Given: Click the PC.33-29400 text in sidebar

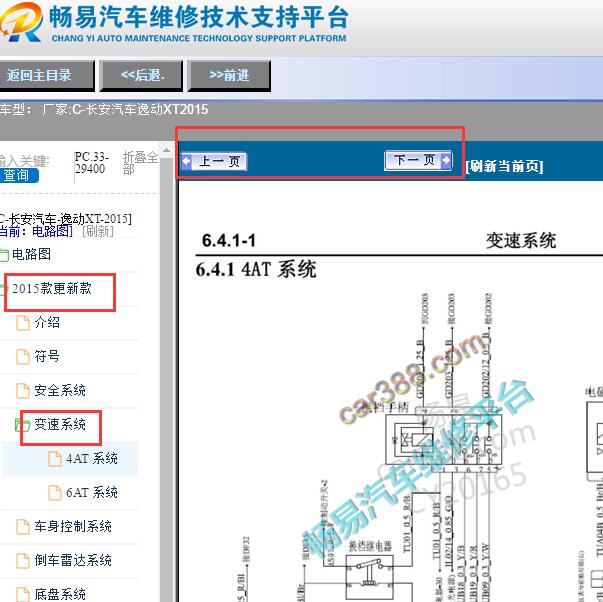Looking at the screenshot, I should (x=91, y=163).
